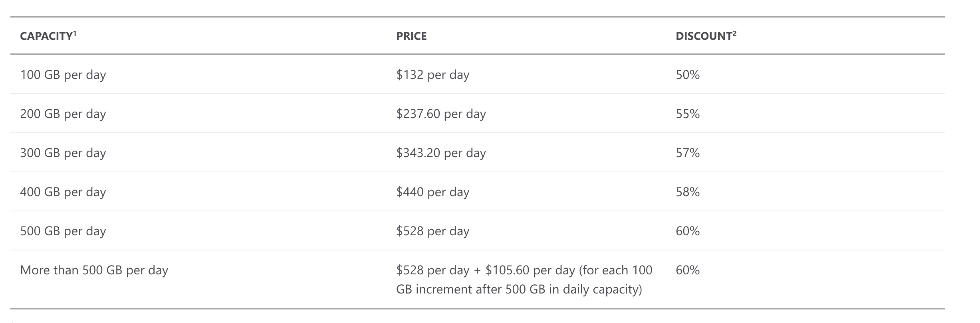The width and height of the screenshot is (980, 323).
Task: Click the 50% discount value
Action: click(688, 75)
